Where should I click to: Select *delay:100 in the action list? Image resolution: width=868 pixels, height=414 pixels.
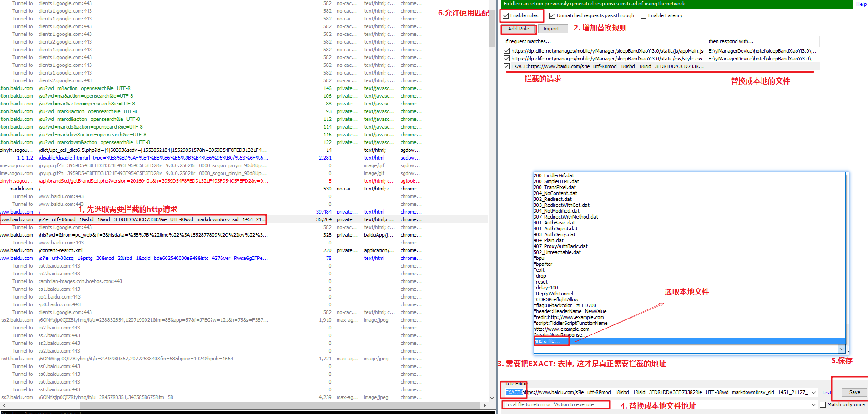pyautogui.click(x=689, y=288)
